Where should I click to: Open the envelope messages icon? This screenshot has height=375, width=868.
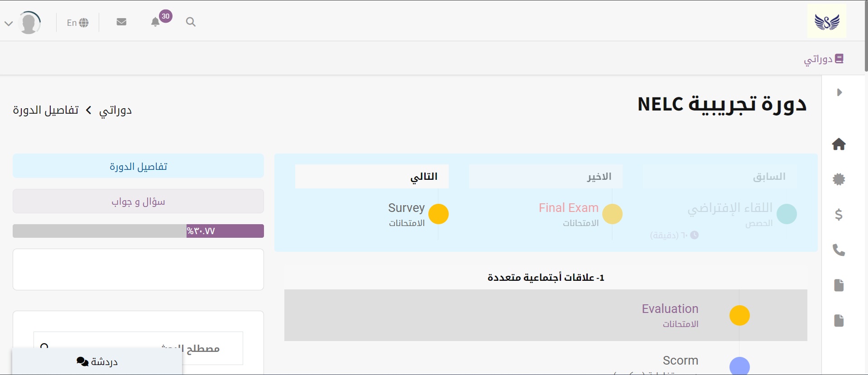pyautogui.click(x=121, y=22)
